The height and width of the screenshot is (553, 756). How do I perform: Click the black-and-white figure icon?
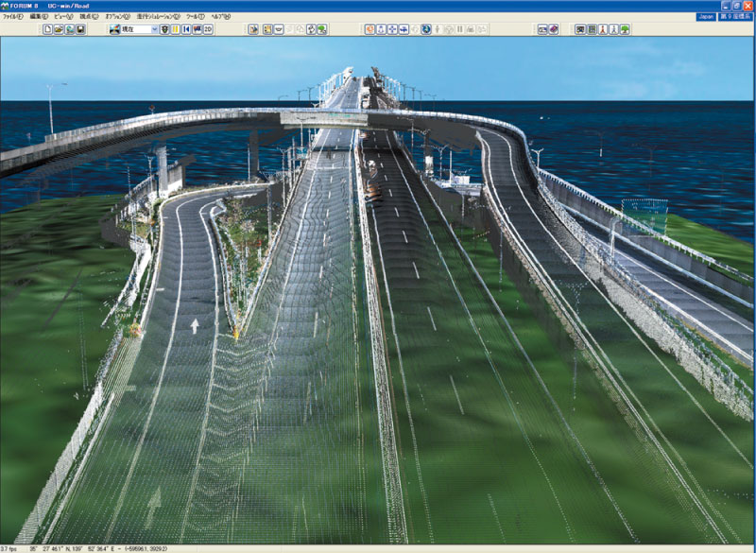click(x=311, y=29)
